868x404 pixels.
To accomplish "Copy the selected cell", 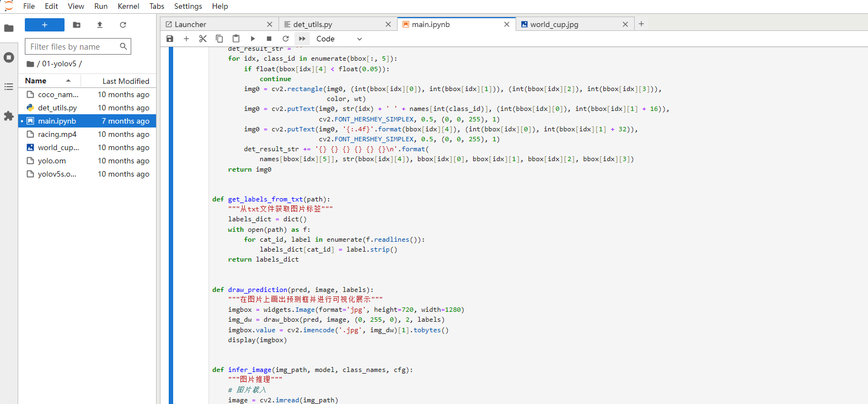I will (x=219, y=39).
